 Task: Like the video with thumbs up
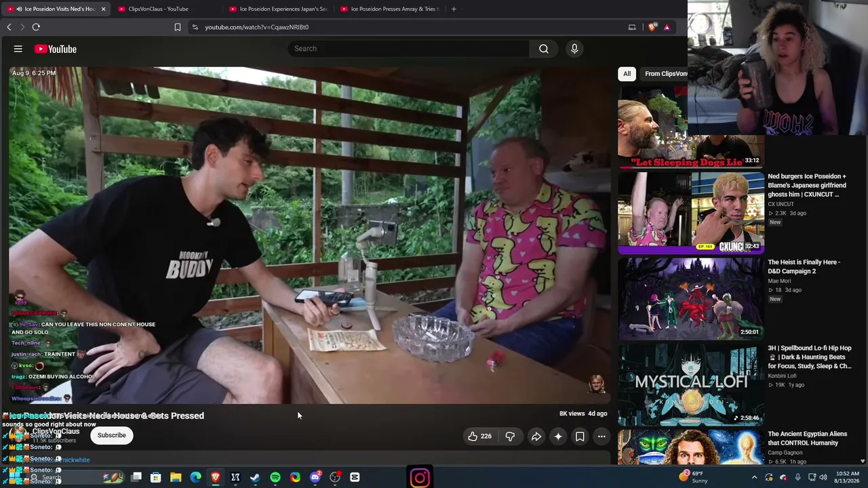tap(479, 436)
